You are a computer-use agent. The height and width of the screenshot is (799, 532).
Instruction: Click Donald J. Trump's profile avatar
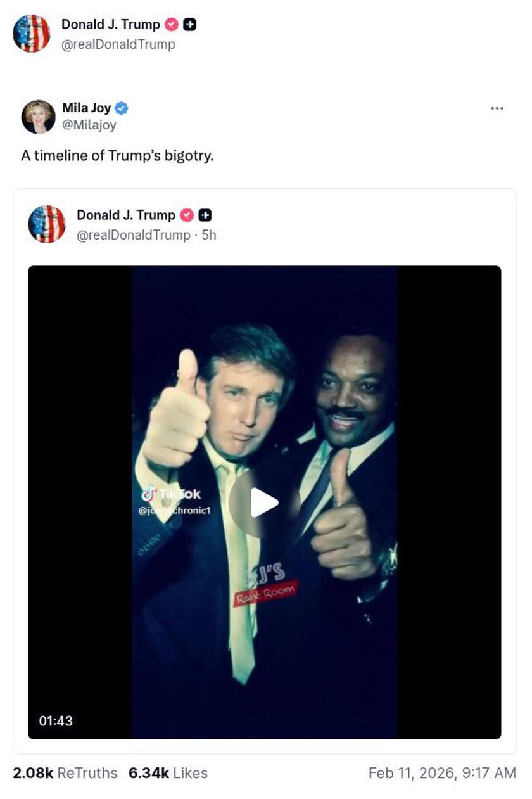point(32,33)
